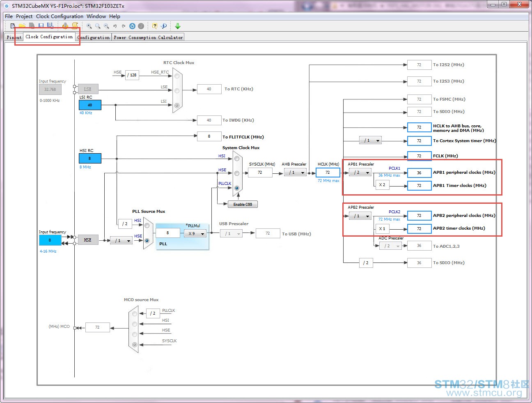
Task: Expand the APB1 Prescaler dropdown
Action: click(x=360, y=173)
